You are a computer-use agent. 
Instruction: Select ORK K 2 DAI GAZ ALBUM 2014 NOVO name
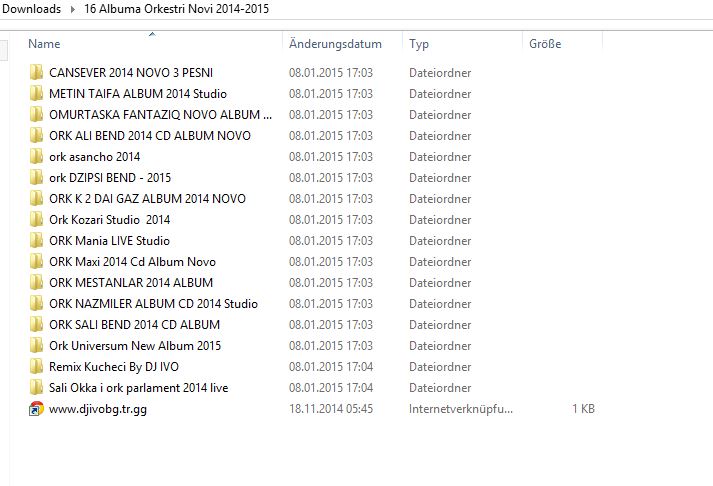coord(147,198)
